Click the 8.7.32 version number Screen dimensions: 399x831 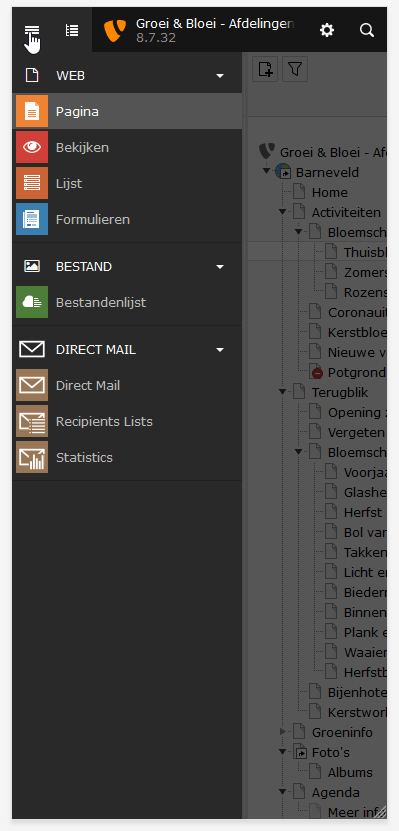tap(156, 38)
